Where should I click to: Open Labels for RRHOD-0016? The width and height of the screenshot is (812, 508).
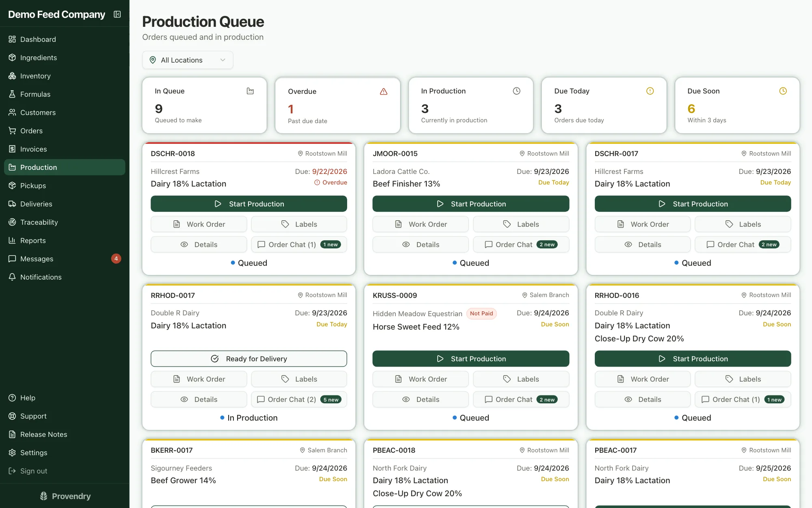pyautogui.click(x=743, y=379)
